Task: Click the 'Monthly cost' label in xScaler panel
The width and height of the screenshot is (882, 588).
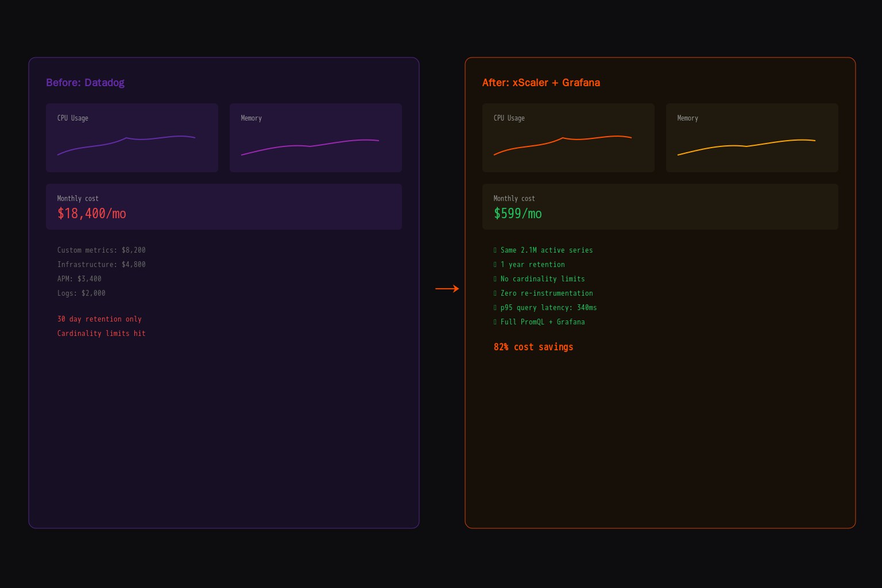Action: click(514, 199)
